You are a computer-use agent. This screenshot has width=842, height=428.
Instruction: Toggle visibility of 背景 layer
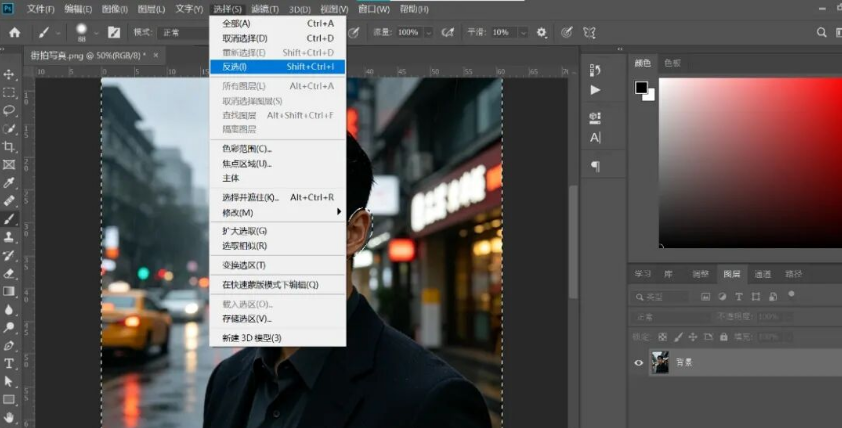pyautogui.click(x=638, y=363)
